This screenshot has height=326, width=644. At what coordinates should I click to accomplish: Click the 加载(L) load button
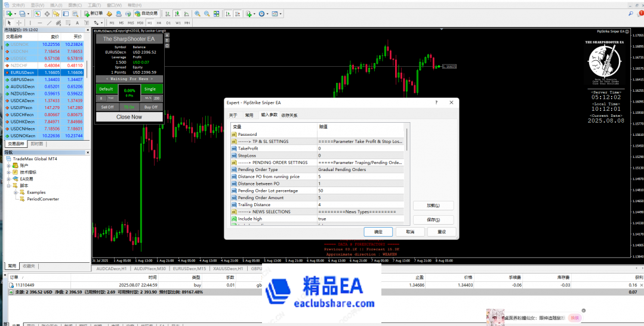[433, 206]
